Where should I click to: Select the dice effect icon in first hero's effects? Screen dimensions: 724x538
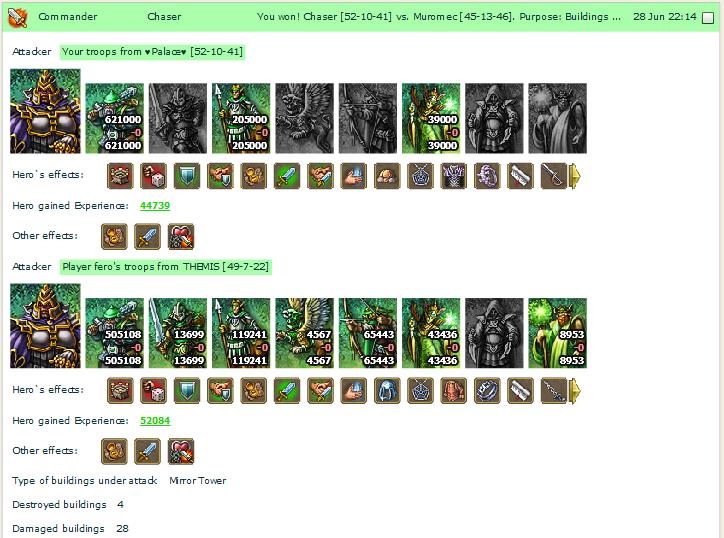[154, 176]
